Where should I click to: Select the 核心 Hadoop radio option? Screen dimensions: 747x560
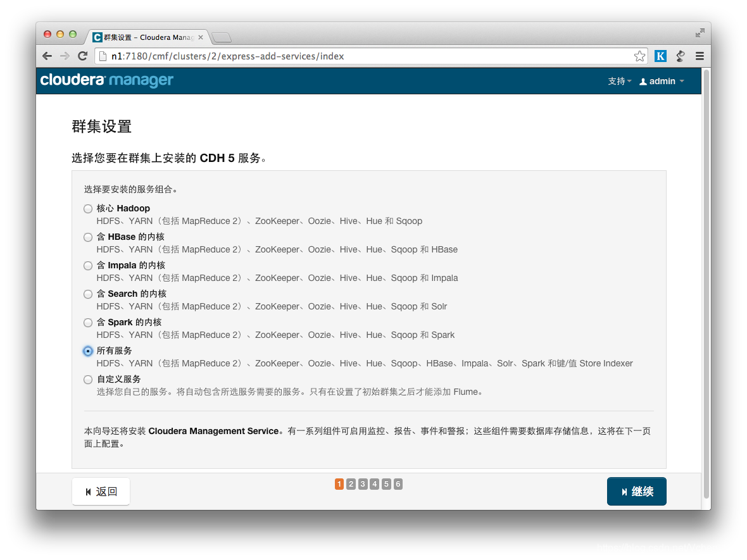click(87, 209)
